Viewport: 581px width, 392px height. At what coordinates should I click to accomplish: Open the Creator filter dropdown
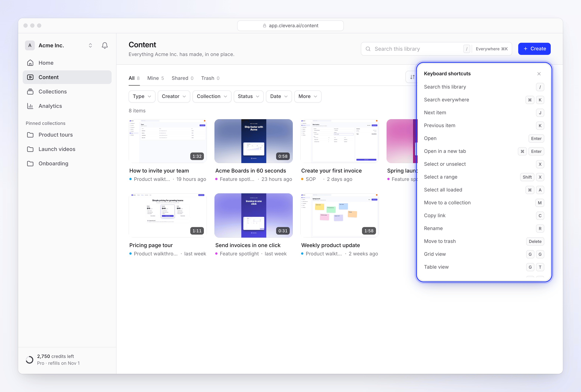[x=174, y=96]
